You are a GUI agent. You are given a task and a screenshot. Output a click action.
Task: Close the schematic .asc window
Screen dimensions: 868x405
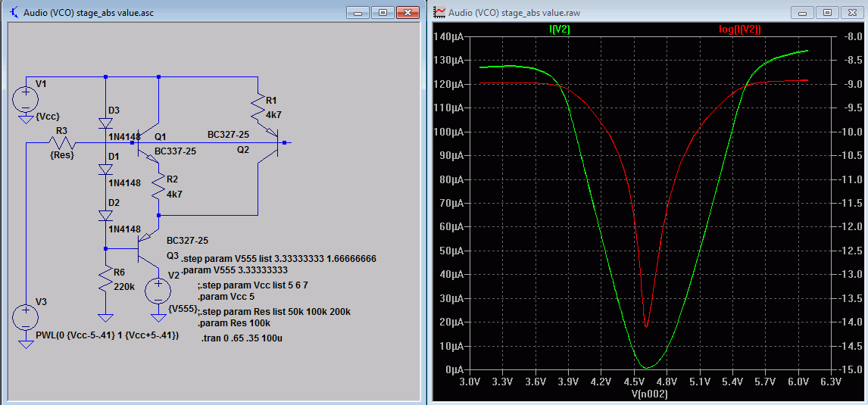click(x=408, y=12)
